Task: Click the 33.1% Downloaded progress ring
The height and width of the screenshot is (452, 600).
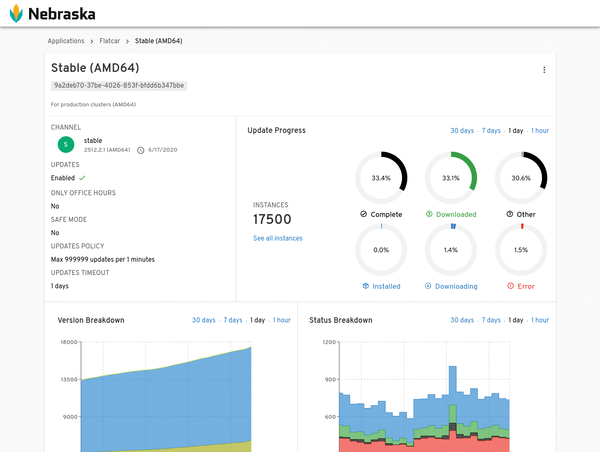Action: pos(451,178)
